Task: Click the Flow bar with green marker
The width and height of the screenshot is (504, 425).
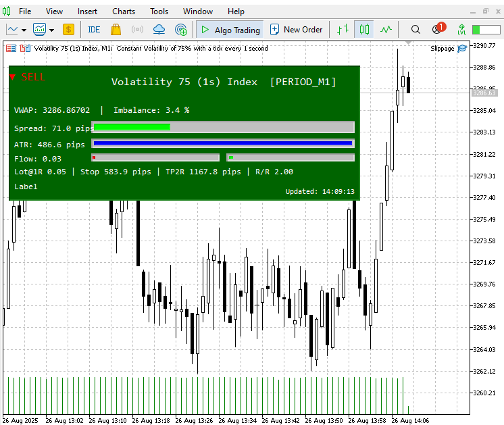Action: tap(291, 157)
